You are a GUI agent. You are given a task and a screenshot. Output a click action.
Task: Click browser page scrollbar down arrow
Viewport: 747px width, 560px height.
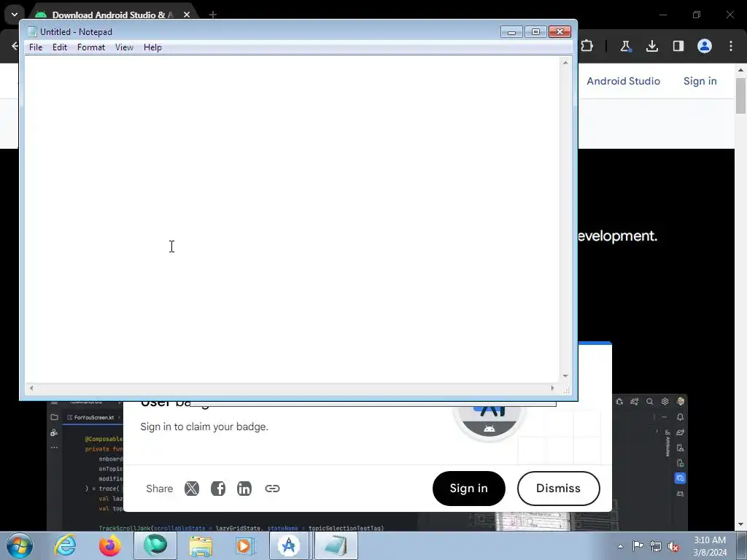[x=741, y=525]
